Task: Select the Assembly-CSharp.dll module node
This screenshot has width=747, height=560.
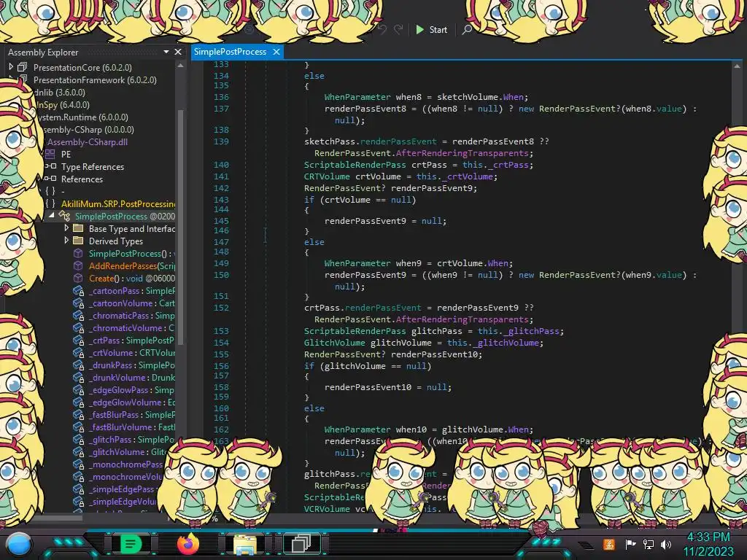Action: pos(88,142)
